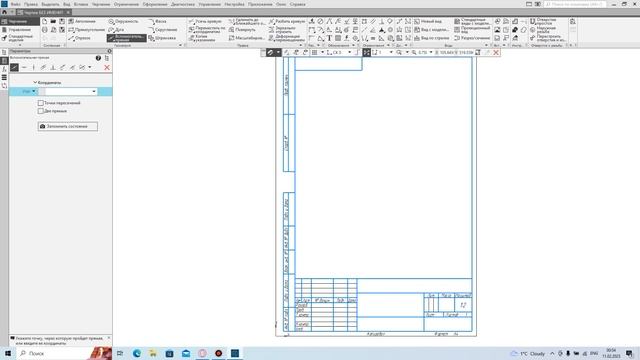Open the Parameters panel settings gear
The image size is (640, 360).
tap(109, 51)
